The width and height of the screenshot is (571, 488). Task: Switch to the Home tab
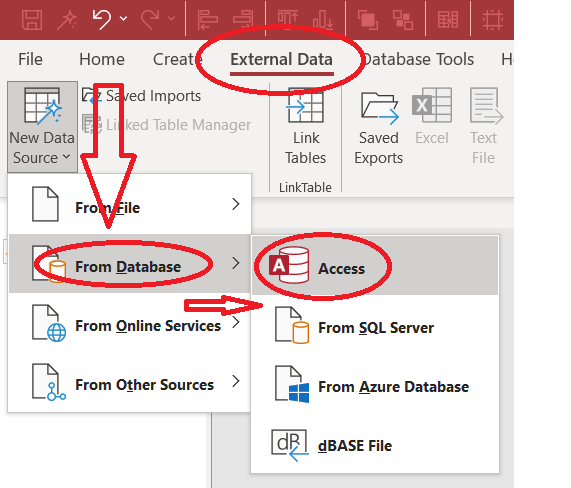click(102, 59)
